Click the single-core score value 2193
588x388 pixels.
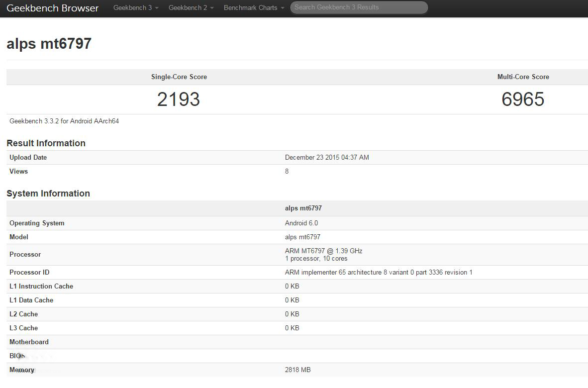(179, 99)
